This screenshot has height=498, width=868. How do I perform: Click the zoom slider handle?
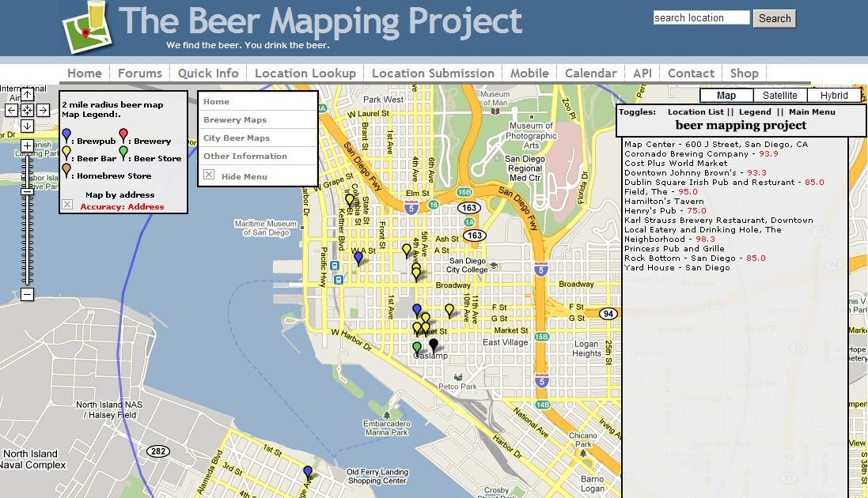tap(27, 191)
